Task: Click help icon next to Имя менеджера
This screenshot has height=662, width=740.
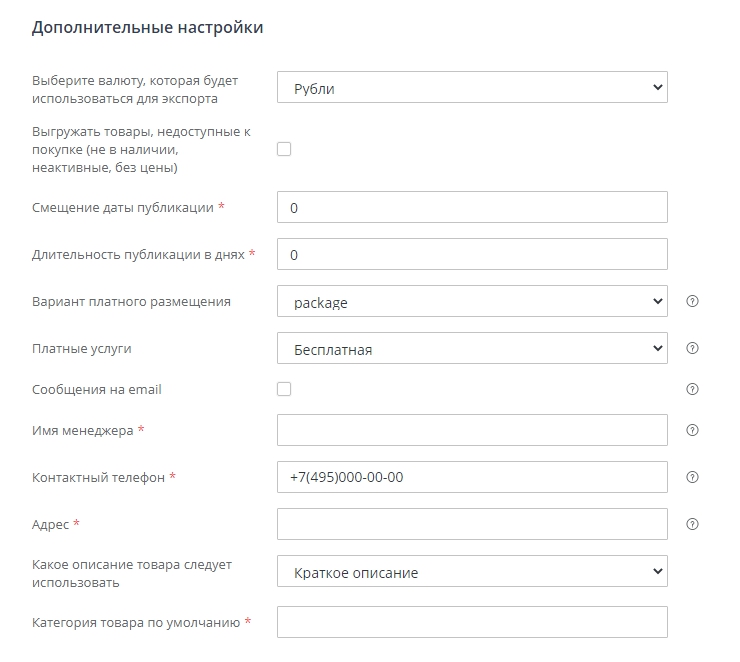Action: [692, 430]
